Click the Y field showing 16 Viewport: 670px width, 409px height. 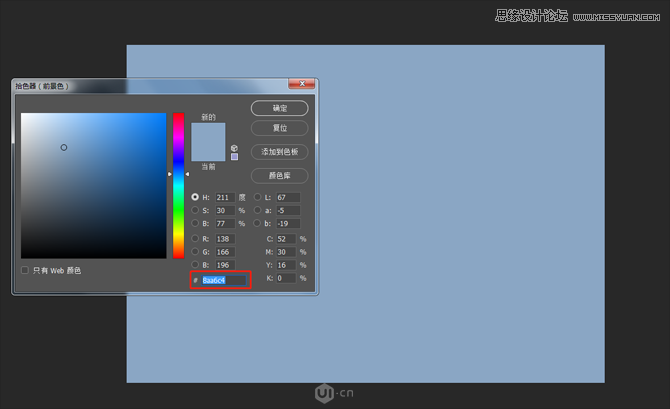pos(286,265)
